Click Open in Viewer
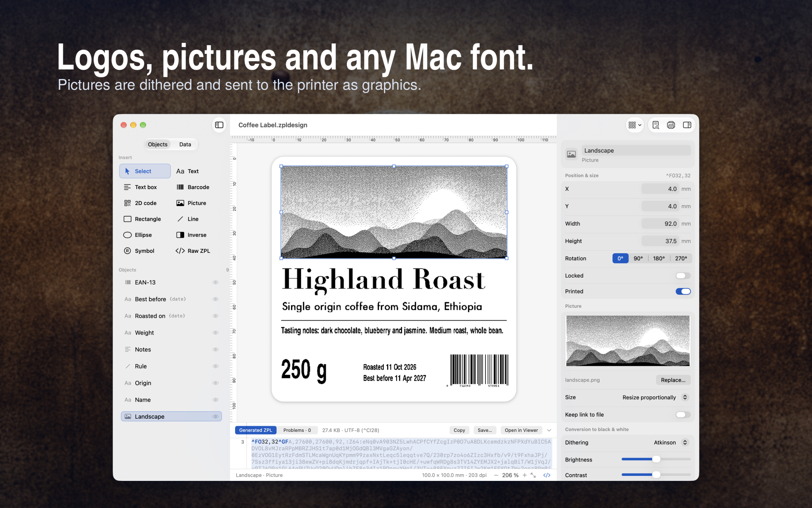This screenshot has width=812, height=508. tap(521, 430)
